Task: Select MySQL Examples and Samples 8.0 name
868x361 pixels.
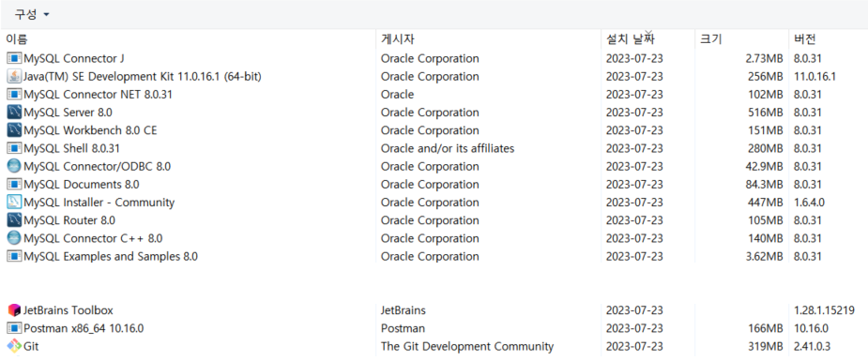Action: pyautogui.click(x=111, y=257)
